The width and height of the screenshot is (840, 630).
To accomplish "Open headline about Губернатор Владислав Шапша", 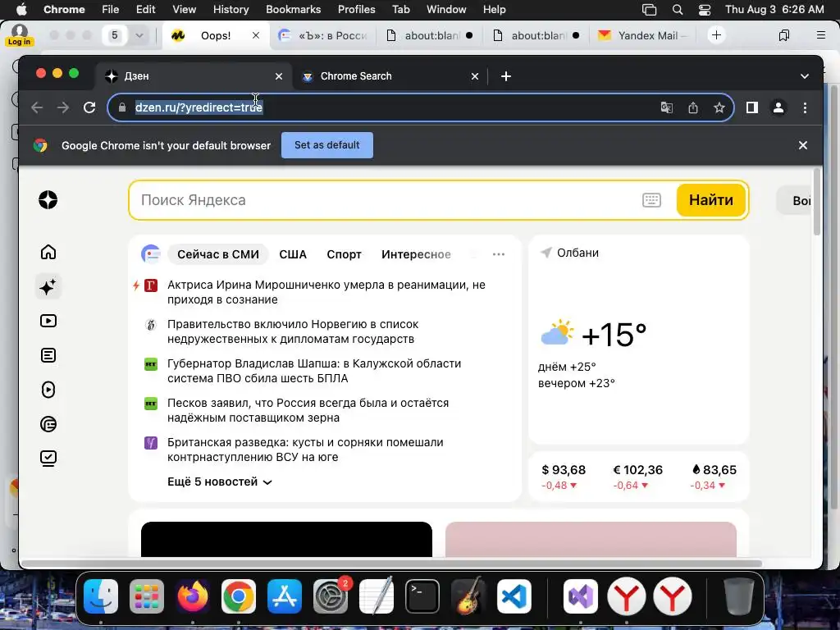I will coord(314,371).
